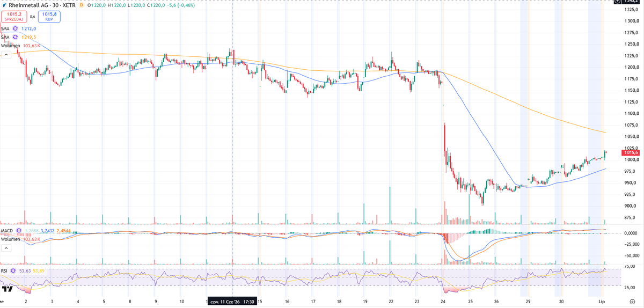Click the 0,6 spread value
644x308 pixels.
point(32,16)
